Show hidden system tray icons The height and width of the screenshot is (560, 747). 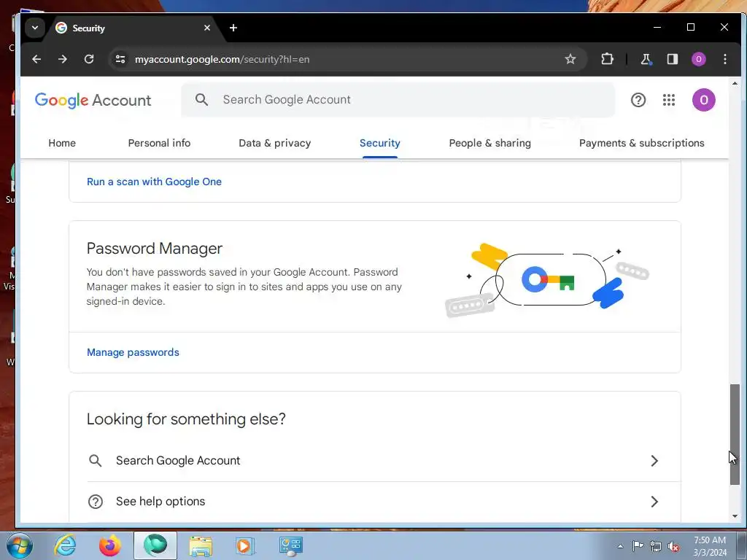coord(620,546)
